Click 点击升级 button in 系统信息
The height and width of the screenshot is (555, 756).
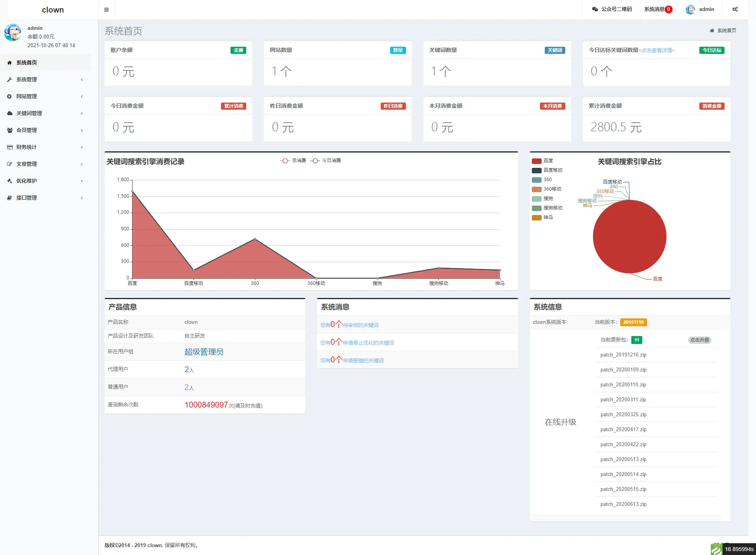pos(700,339)
